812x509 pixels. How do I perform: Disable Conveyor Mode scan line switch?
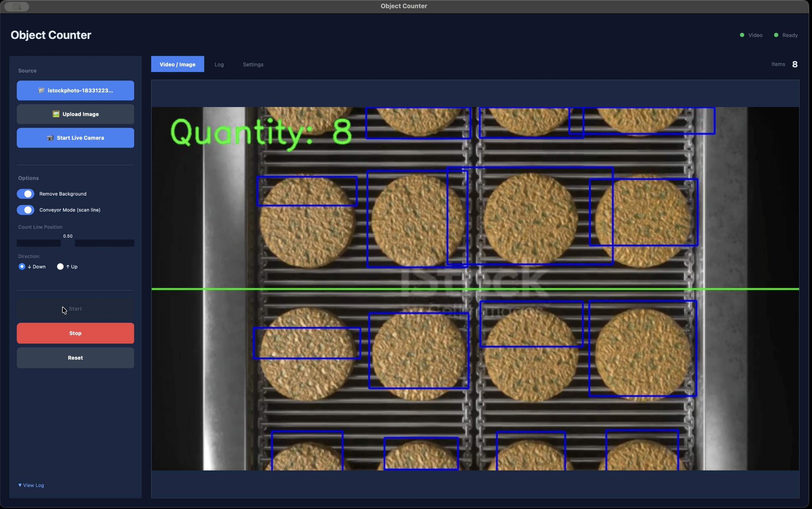25,210
